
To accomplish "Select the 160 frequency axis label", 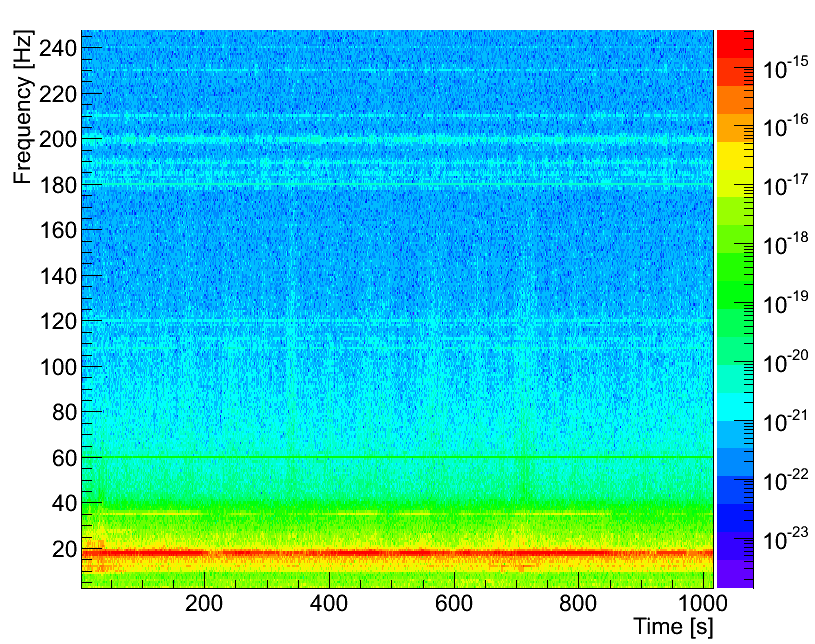I will click(x=58, y=230).
